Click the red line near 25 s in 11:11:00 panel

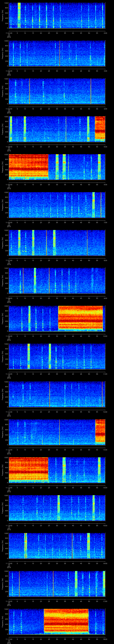click(x=50, y=394)
